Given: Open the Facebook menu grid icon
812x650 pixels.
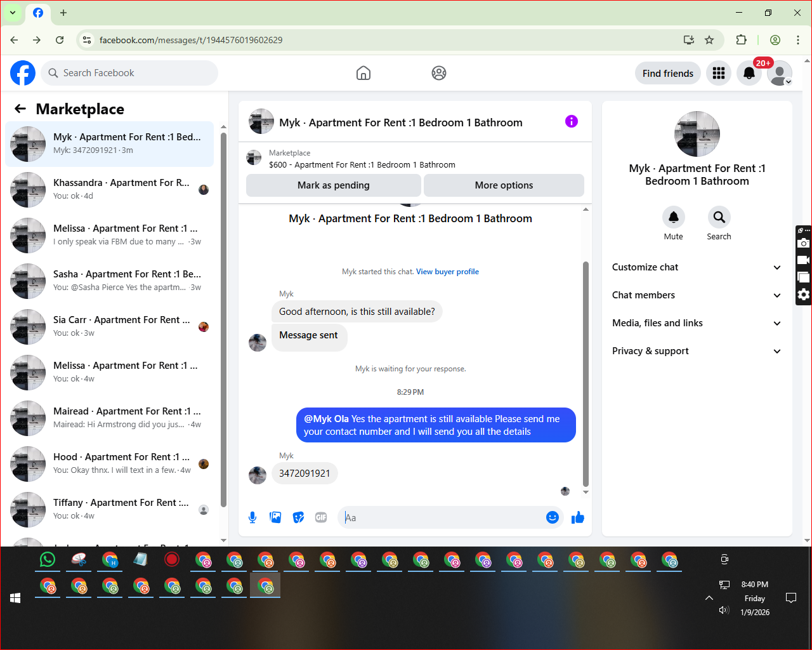Looking at the screenshot, I should pos(719,73).
